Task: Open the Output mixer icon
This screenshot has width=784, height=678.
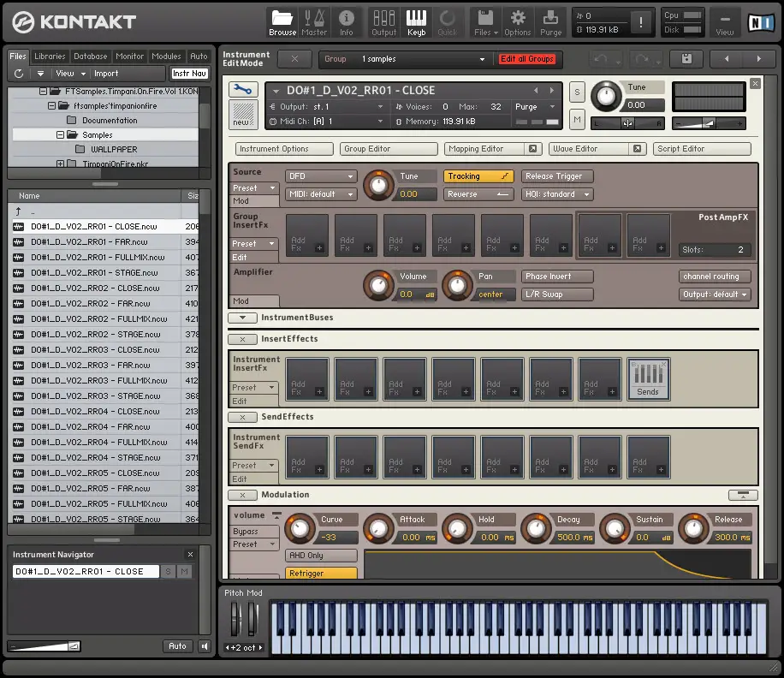Action: [x=383, y=22]
